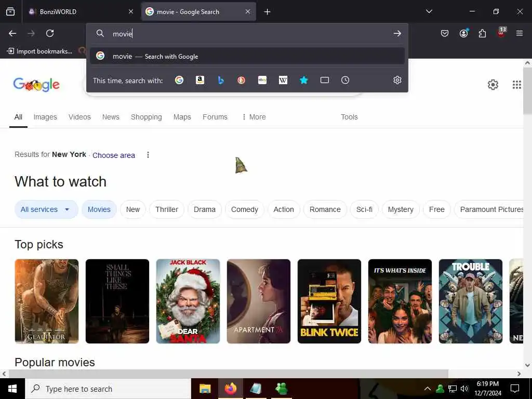This screenshot has height=399, width=532.
Task: Search this time with eBay
Action: coord(262,80)
